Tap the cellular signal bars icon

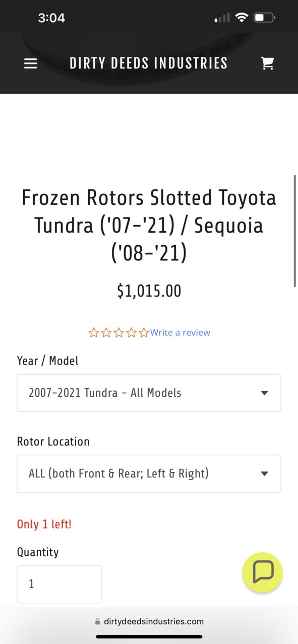click(222, 19)
